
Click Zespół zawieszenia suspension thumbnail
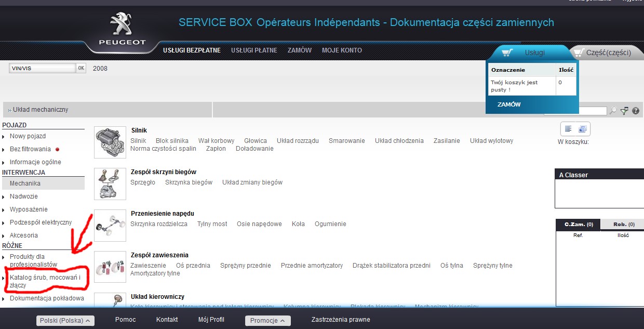click(110, 267)
